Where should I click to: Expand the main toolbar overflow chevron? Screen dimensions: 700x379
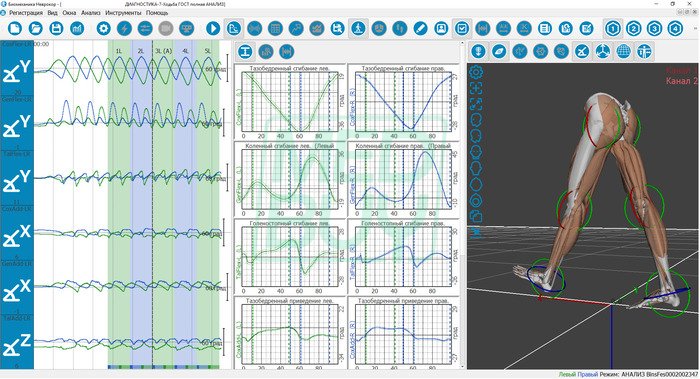coord(695,29)
